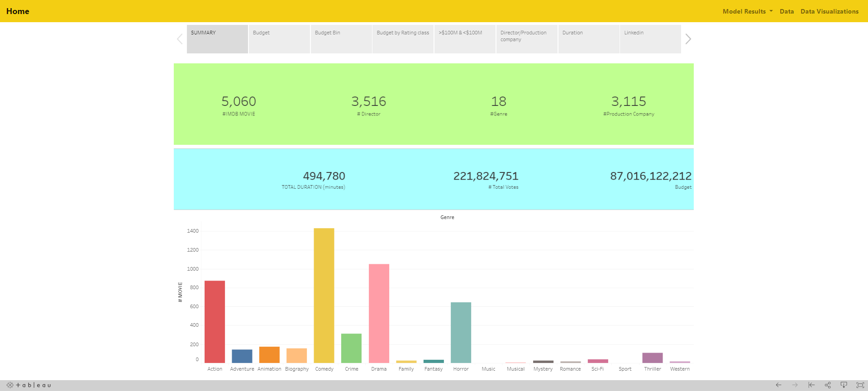Viewport: 868px width, 391px height.
Task: Click the Tableau logo in the footer
Action: 29,385
